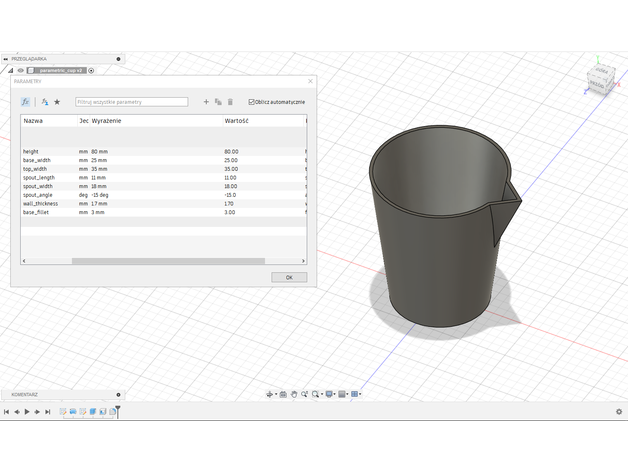The height and width of the screenshot is (472, 628).
Task: Click the star favorites filter icon
Action: 57,102
